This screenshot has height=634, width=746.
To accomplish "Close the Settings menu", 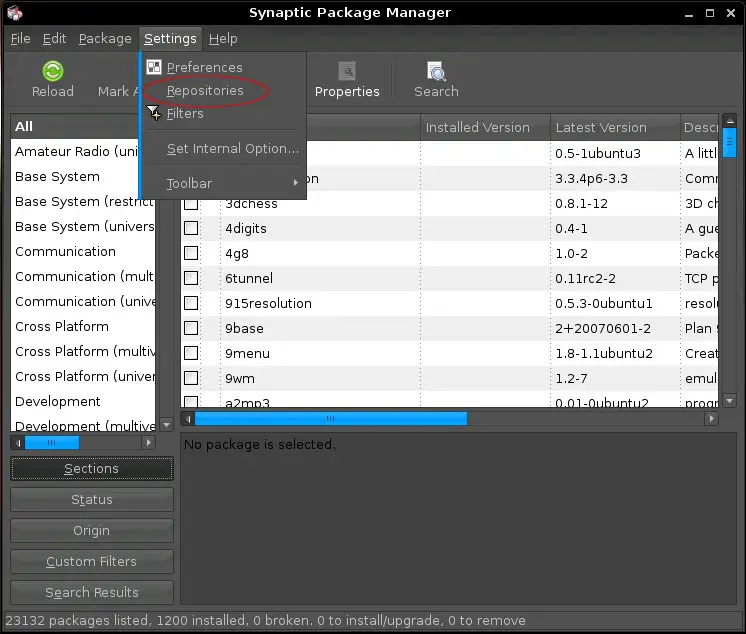I will point(170,39).
